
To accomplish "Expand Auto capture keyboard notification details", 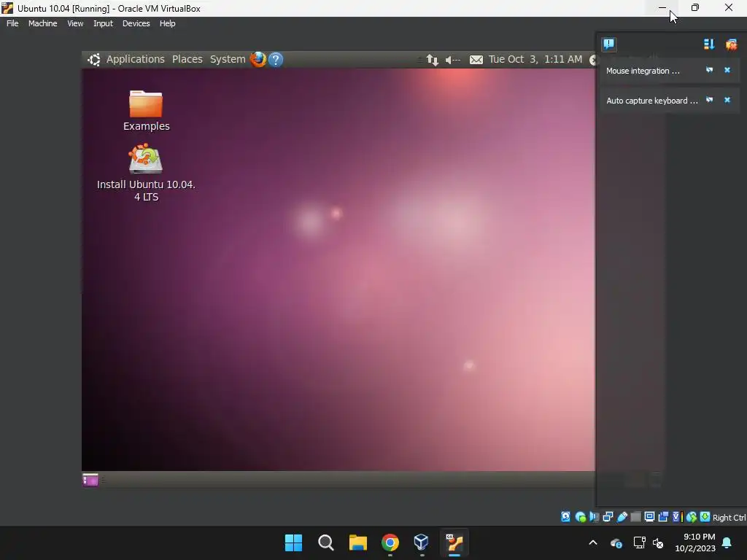I will click(709, 100).
